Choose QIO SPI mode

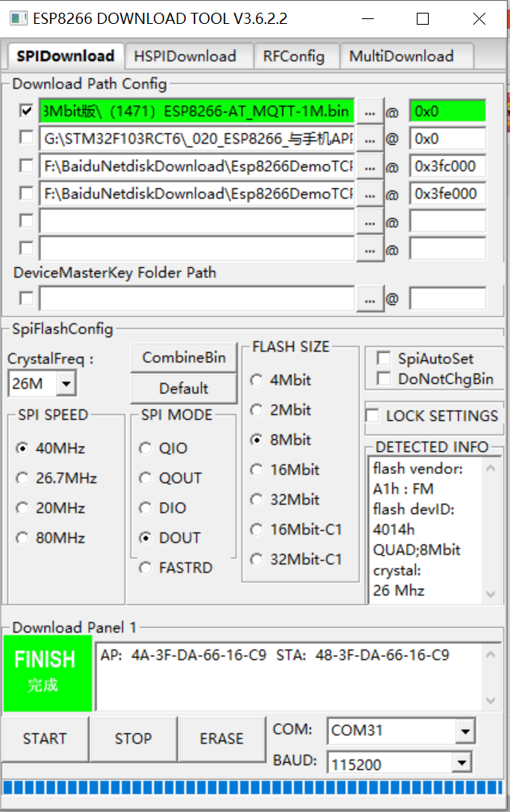tap(163, 448)
